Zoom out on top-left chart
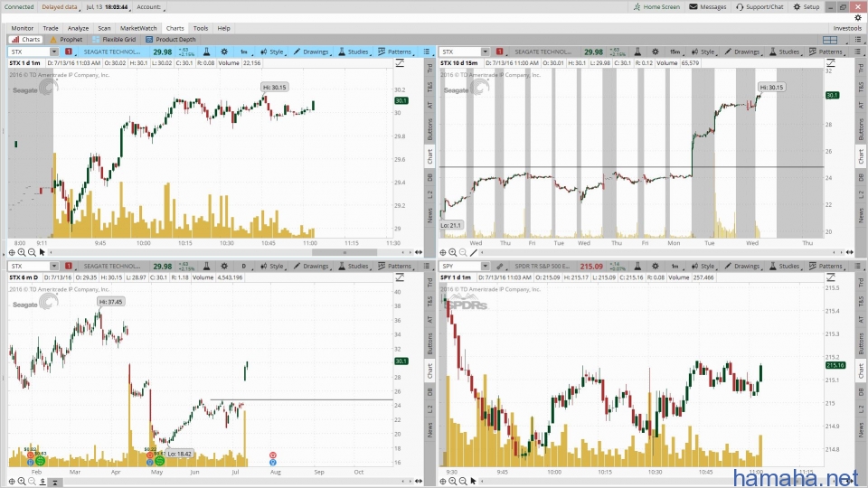This screenshot has width=868, height=488. tap(32, 253)
